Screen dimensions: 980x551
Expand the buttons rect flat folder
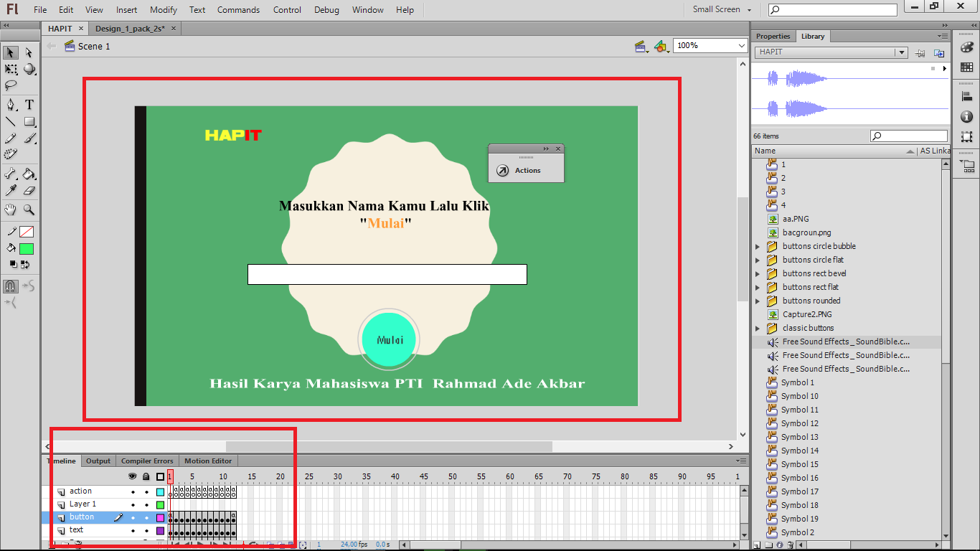[758, 287]
